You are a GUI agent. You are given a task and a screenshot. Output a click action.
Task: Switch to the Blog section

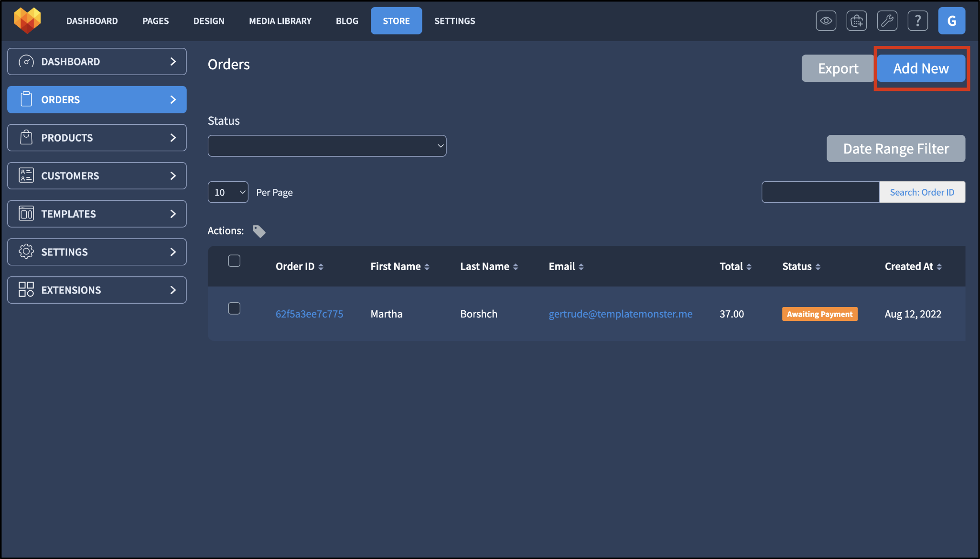tap(347, 21)
